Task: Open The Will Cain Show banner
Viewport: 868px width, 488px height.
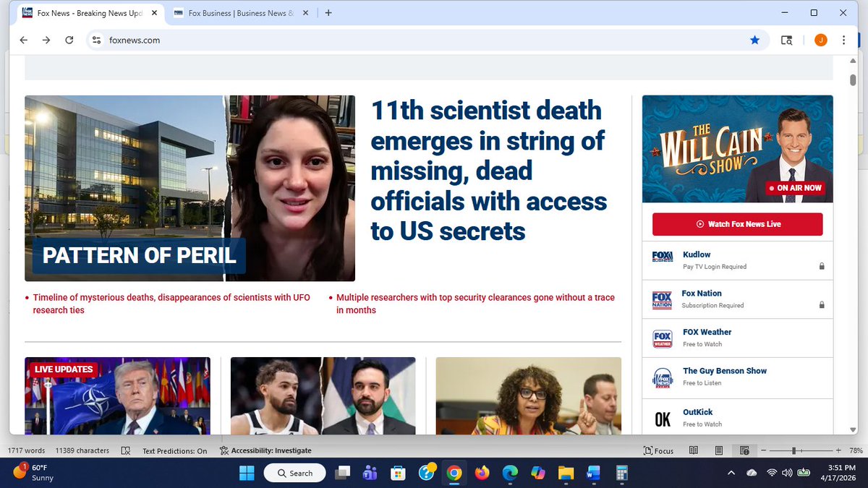Action: click(737, 149)
